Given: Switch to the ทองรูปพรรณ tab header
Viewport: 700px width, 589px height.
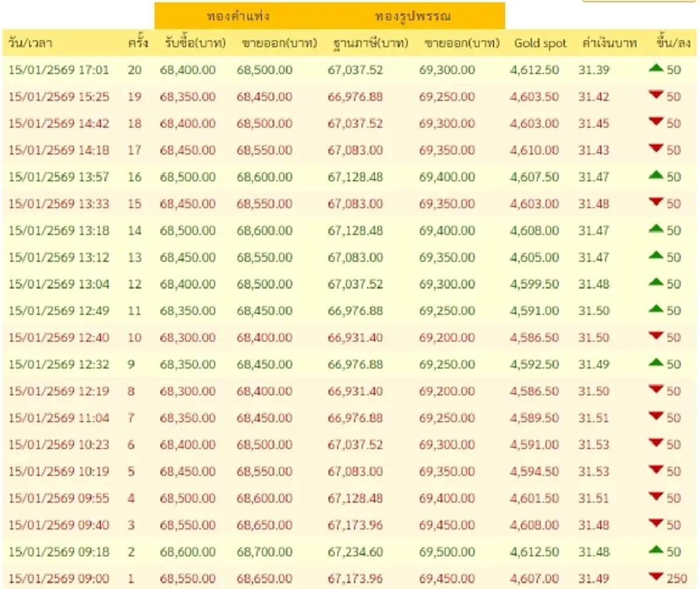Looking at the screenshot, I should tap(413, 17).
